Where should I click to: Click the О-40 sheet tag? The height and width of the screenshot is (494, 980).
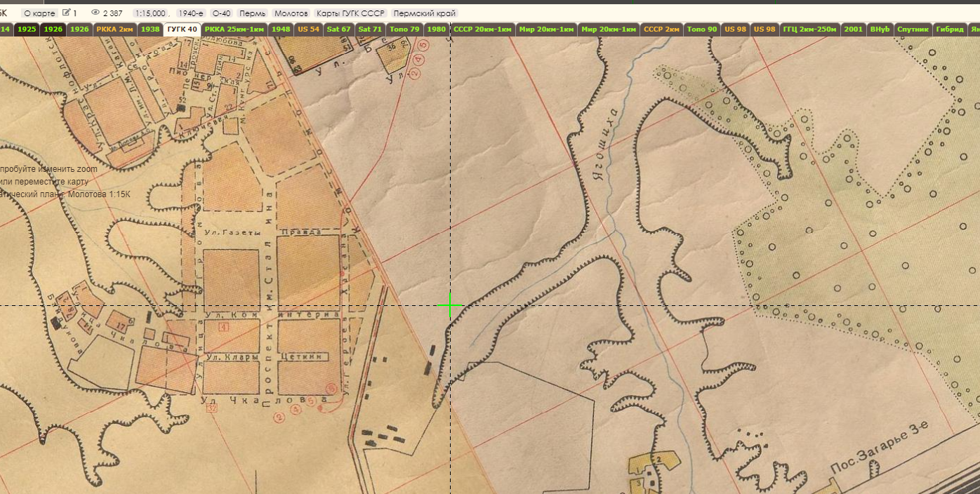pyautogui.click(x=222, y=13)
